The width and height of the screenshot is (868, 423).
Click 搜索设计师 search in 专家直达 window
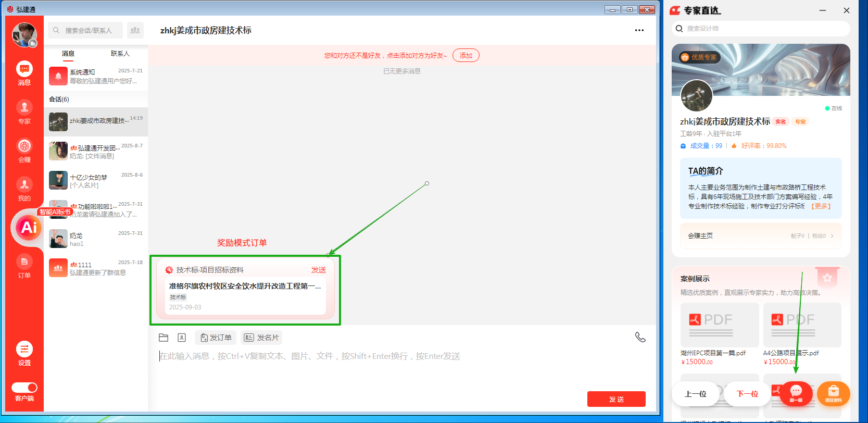[761, 29]
